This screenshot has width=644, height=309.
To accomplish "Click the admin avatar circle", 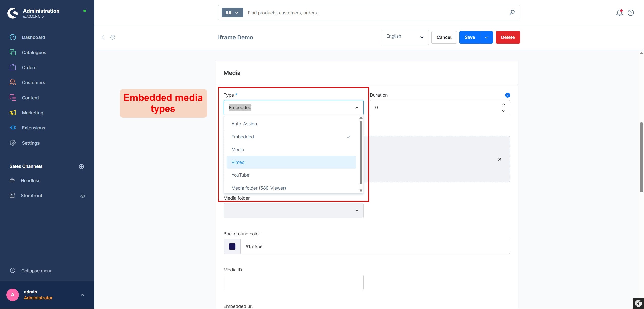I will [13, 295].
